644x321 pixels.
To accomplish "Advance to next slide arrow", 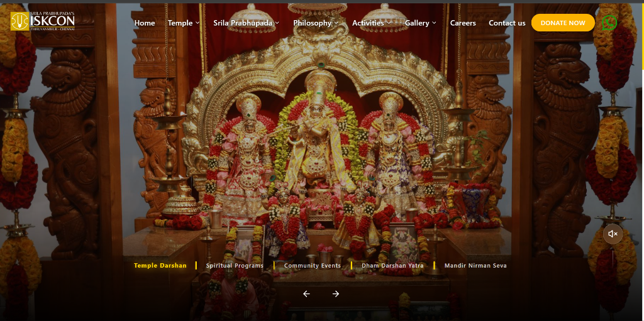I will tap(336, 294).
